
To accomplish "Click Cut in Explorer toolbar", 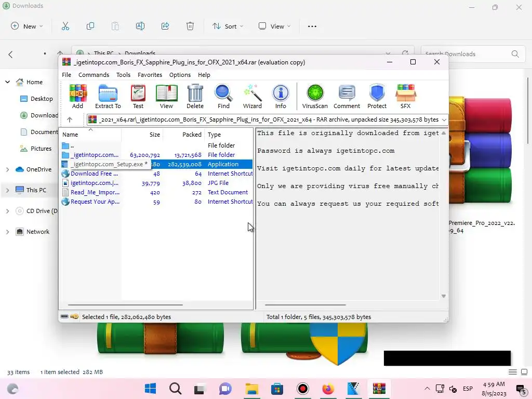I will [65, 26].
